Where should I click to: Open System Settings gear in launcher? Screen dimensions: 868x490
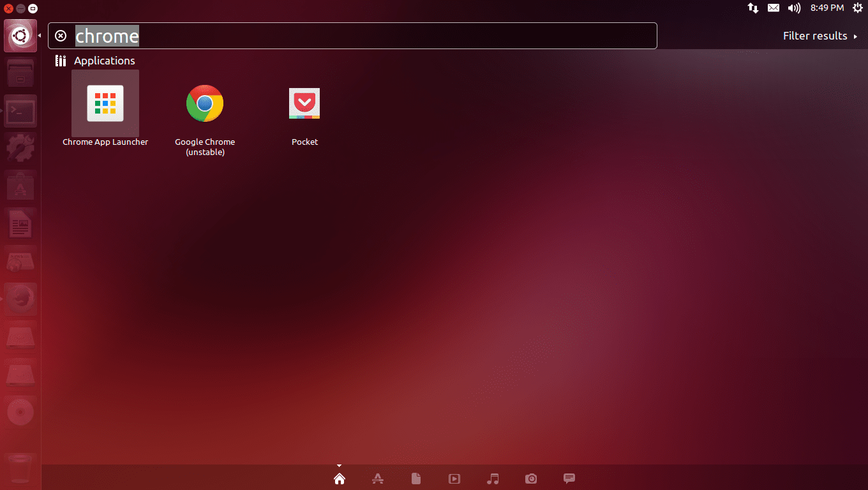(x=20, y=149)
